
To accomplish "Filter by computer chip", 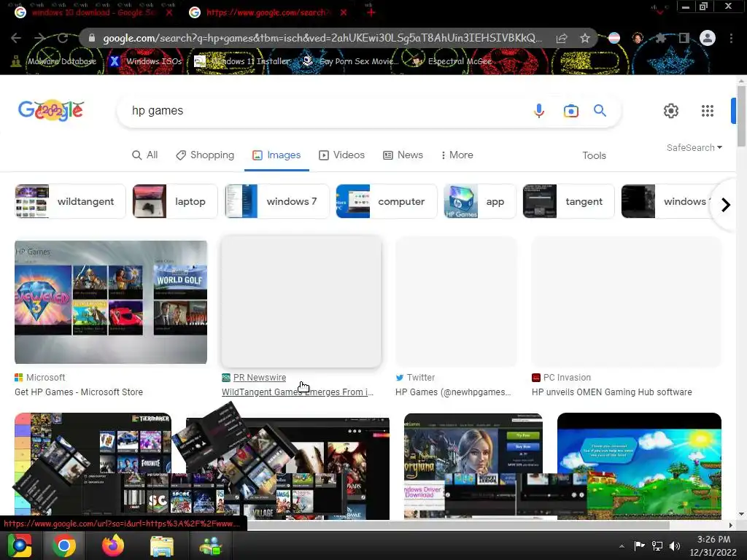I will 387,201.
